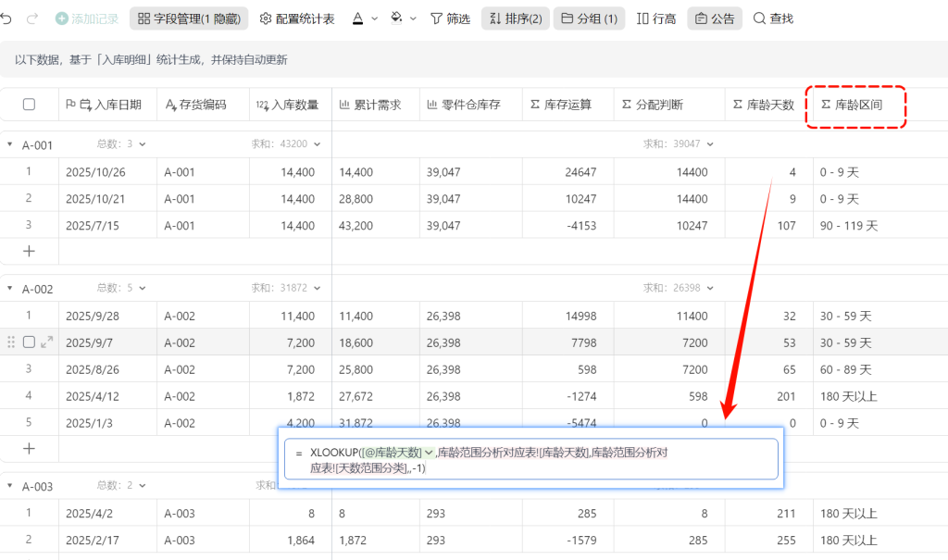The height and width of the screenshot is (560, 948).
Task: Select the 2025/4/12 date cell
Action: [x=107, y=397]
